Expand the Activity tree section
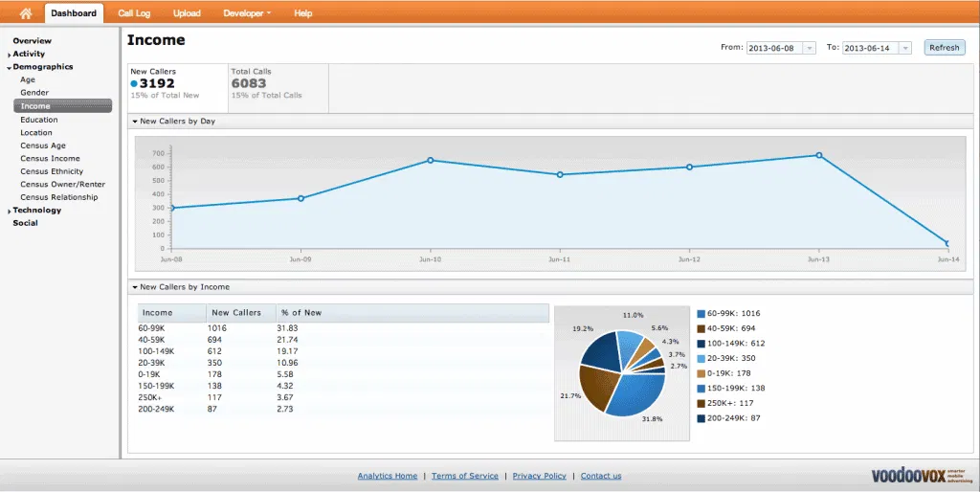Image resolution: width=980 pixels, height=492 pixels. pyautogui.click(x=10, y=55)
